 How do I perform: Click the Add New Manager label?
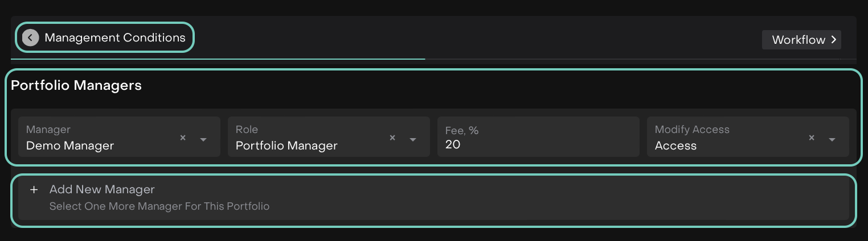pyautogui.click(x=102, y=190)
